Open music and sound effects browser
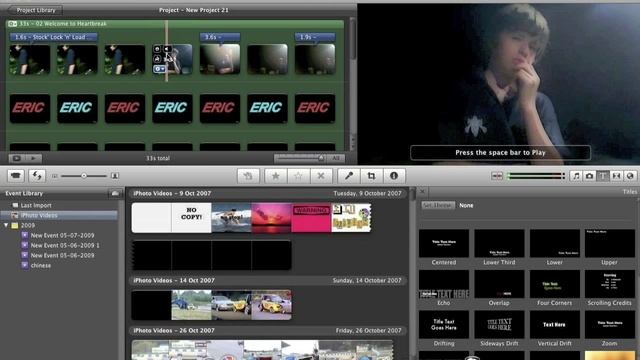The height and width of the screenshot is (360, 640). [x=576, y=176]
